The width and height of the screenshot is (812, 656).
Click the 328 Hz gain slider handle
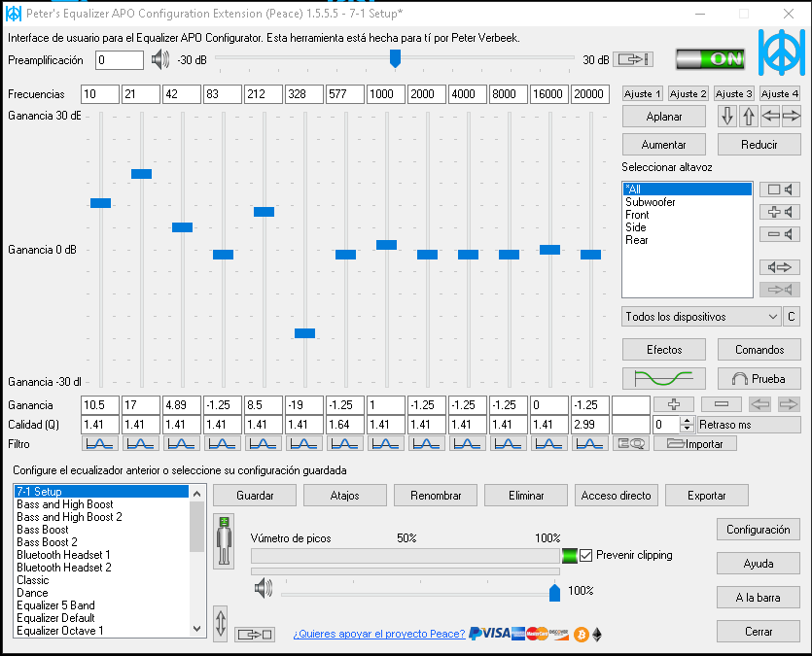[304, 333]
